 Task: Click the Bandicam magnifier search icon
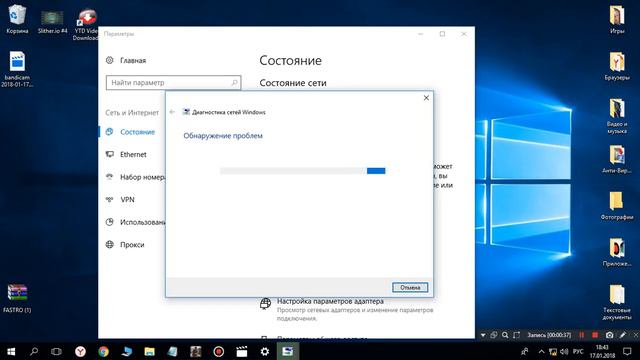tap(505, 335)
